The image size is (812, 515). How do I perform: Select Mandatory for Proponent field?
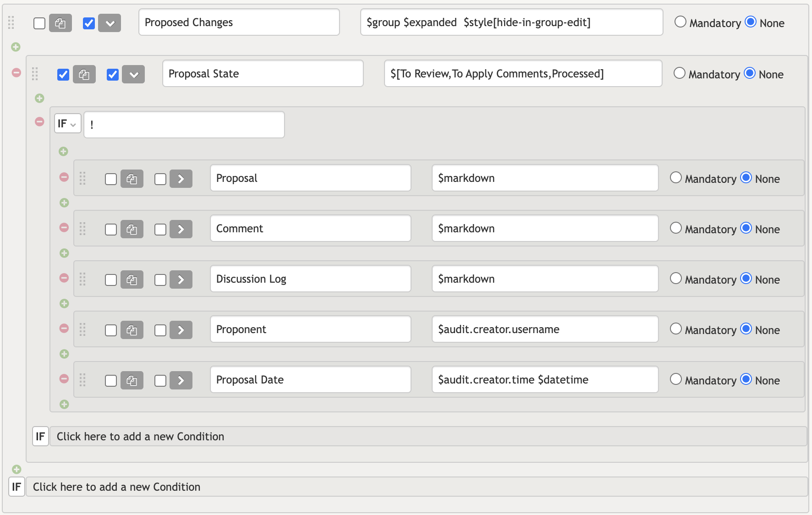(x=676, y=329)
